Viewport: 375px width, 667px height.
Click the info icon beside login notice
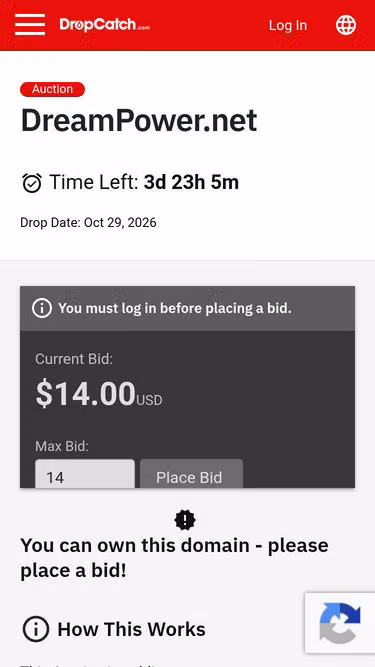click(42, 308)
